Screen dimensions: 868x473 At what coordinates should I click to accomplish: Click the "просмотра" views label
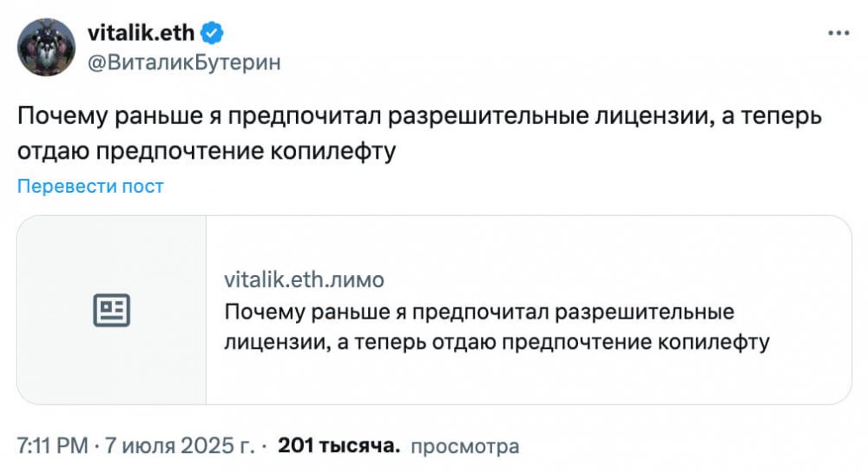(x=464, y=446)
